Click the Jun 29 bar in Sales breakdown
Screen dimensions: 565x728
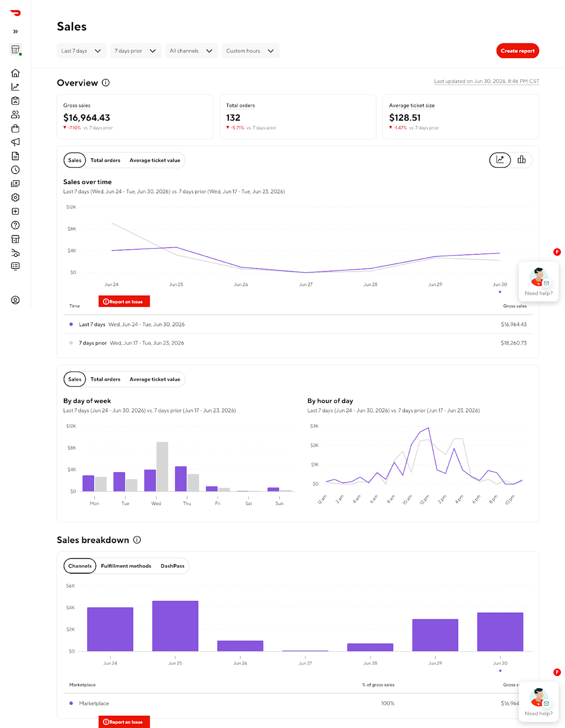[435, 635]
